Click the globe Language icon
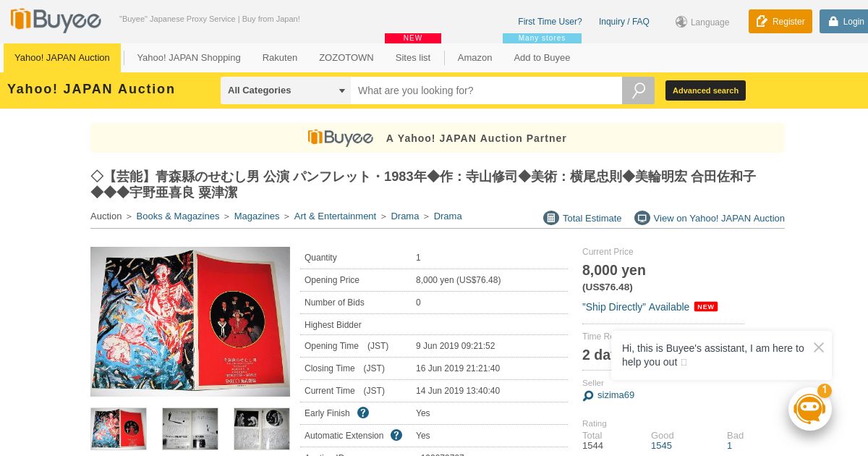This screenshot has width=868, height=456. click(681, 22)
